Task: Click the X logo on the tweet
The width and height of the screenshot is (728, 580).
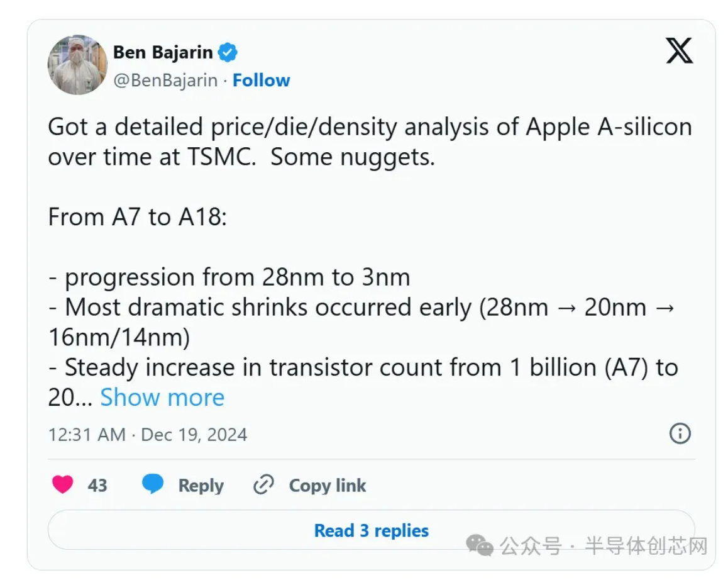Action: (679, 51)
